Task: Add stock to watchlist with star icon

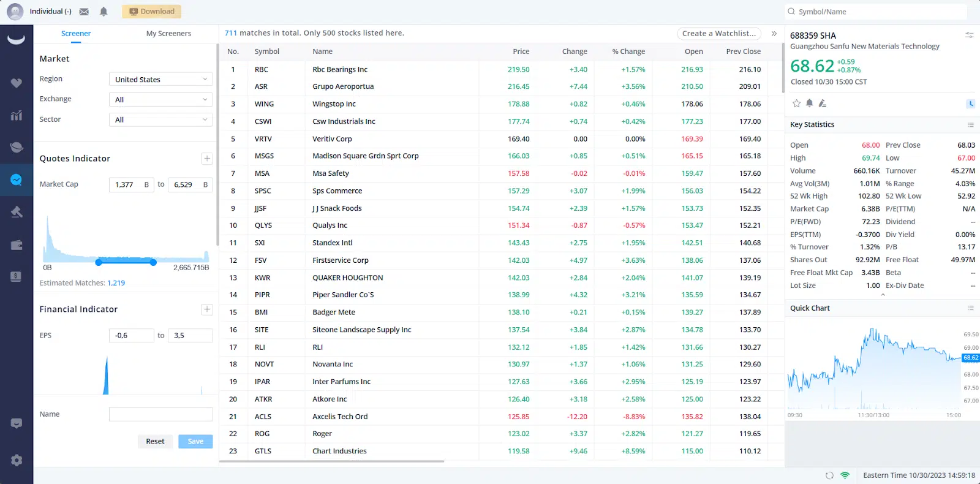Action: pos(796,104)
